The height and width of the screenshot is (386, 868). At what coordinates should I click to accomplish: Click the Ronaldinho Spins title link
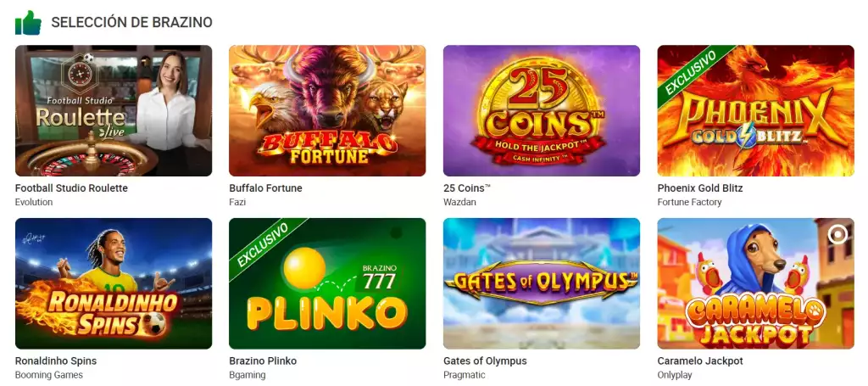pos(56,361)
